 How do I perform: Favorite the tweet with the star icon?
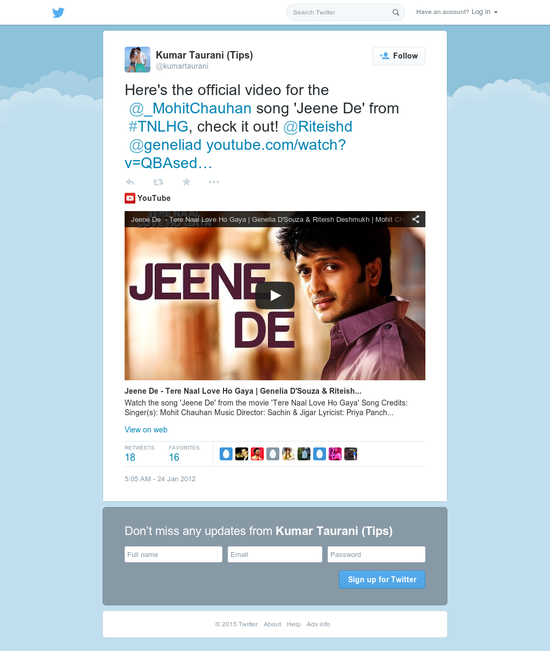[x=186, y=182]
